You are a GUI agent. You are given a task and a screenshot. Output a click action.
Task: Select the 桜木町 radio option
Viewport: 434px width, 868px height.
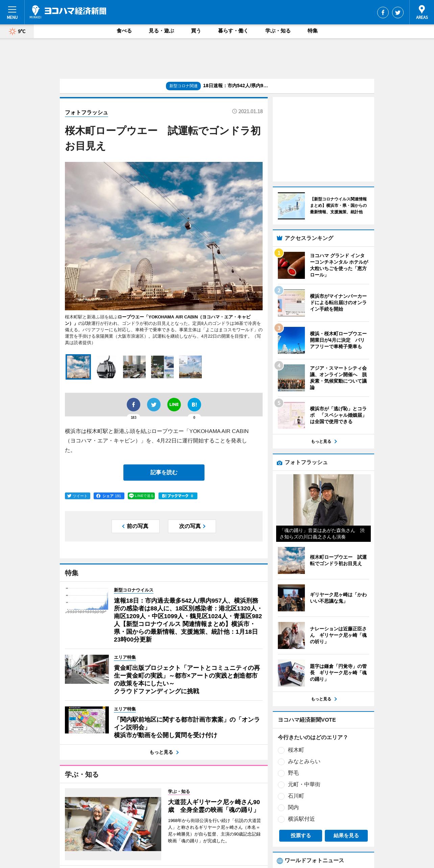coord(281,750)
